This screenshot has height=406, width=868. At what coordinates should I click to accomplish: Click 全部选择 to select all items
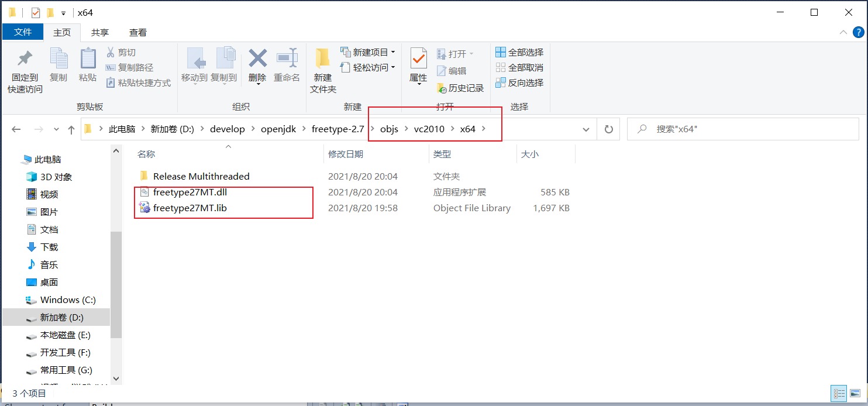519,53
